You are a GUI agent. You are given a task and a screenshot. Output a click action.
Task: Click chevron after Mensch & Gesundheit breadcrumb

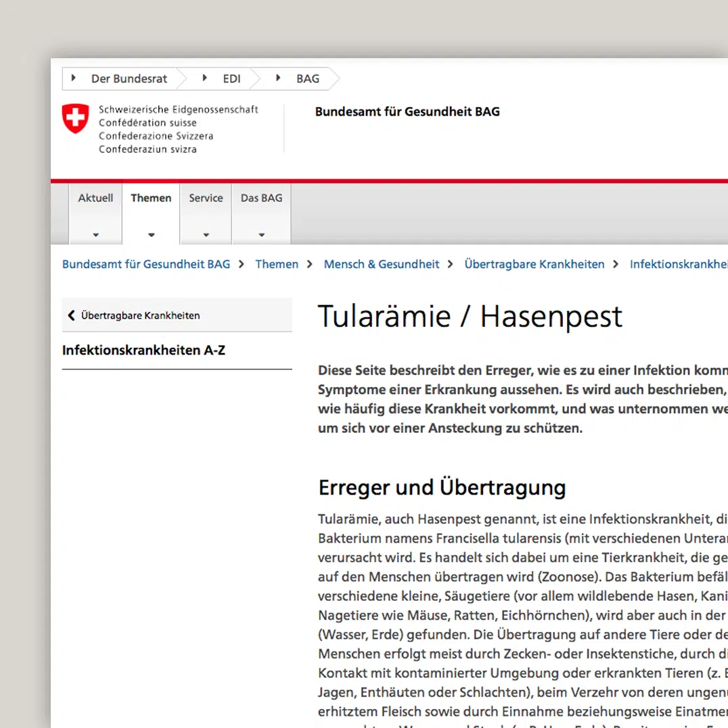(x=450, y=264)
